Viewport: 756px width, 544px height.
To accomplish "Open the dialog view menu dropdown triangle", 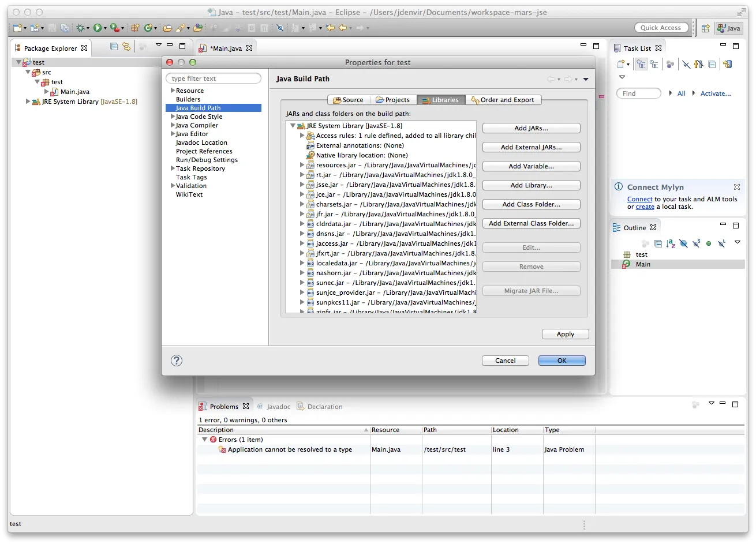I will (586, 79).
